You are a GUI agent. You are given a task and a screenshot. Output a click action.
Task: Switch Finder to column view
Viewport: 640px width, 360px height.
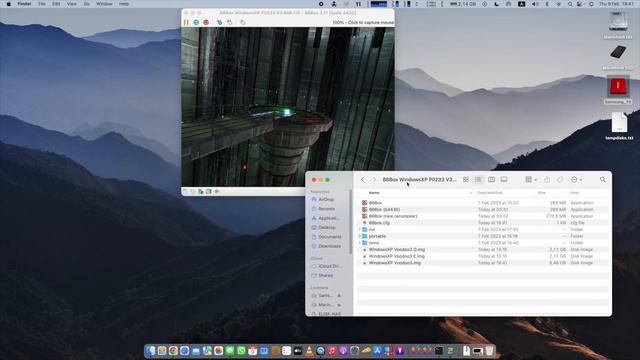tap(491, 180)
